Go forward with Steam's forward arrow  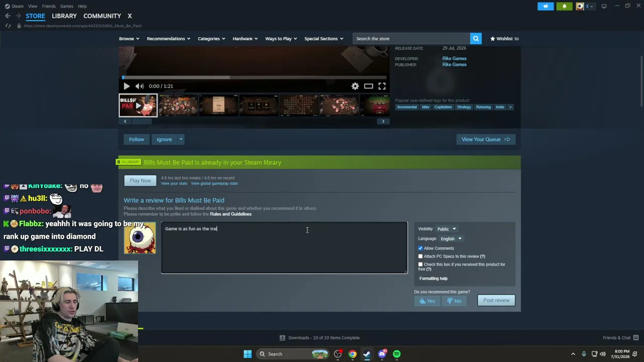(18, 16)
